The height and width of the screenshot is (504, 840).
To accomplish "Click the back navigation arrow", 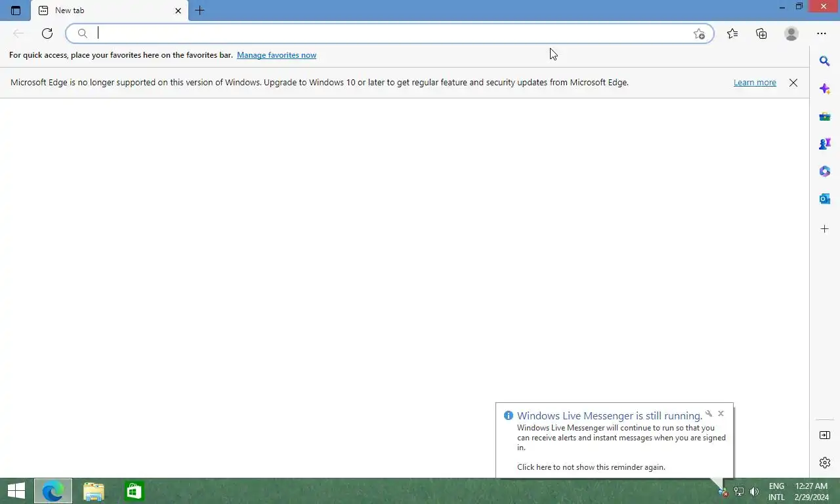I will tap(18, 33).
